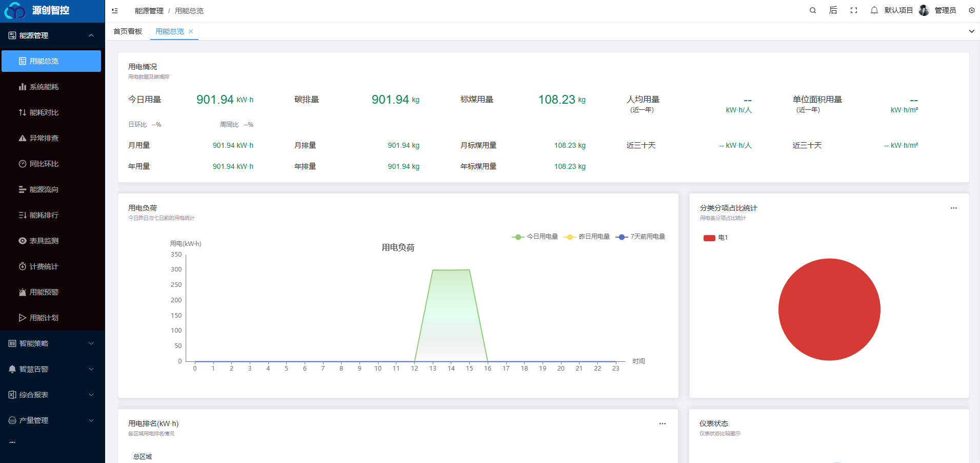The height and width of the screenshot is (463, 980).
Task: Open notifications bell icon
Action: (874, 10)
